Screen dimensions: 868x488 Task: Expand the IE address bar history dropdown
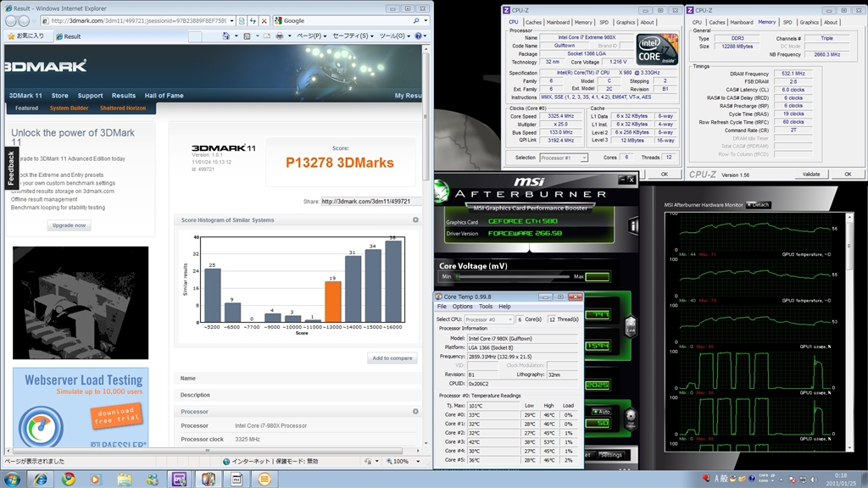pos(232,20)
